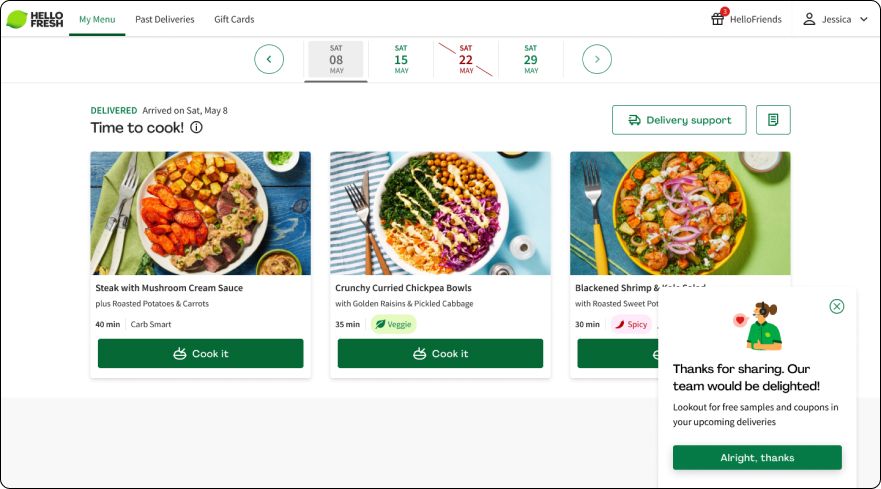Close the Thanks for sharing popup

pyautogui.click(x=837, y=306)
